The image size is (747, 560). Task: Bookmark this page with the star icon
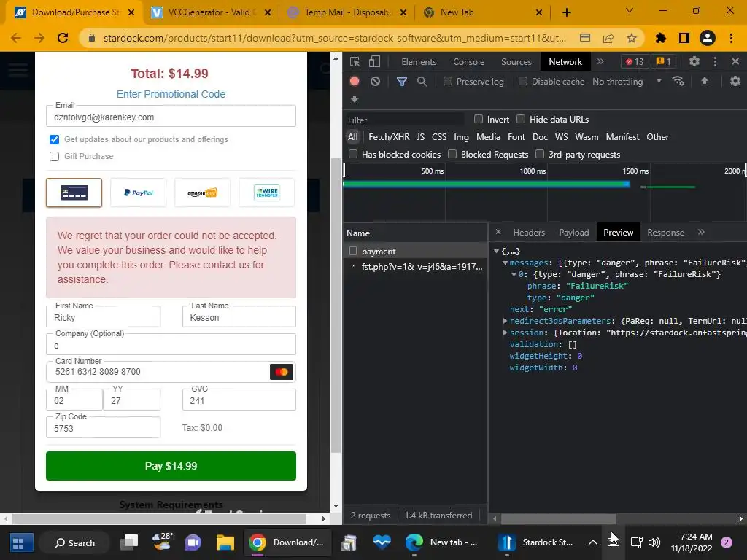pos(632,38)
